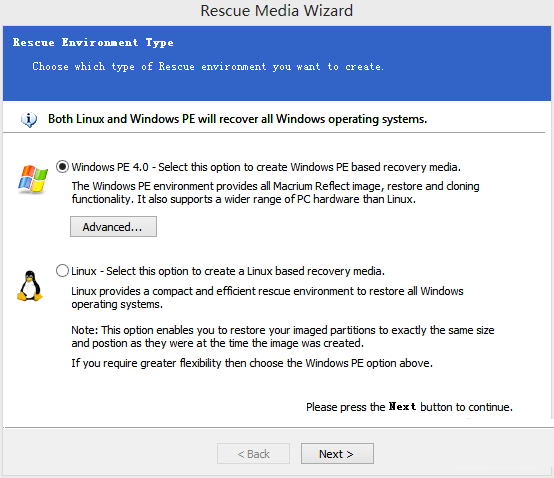Screen dimensions: 554x478
Task: Click 'If you require greater flexibility' text
Action: 252,363
